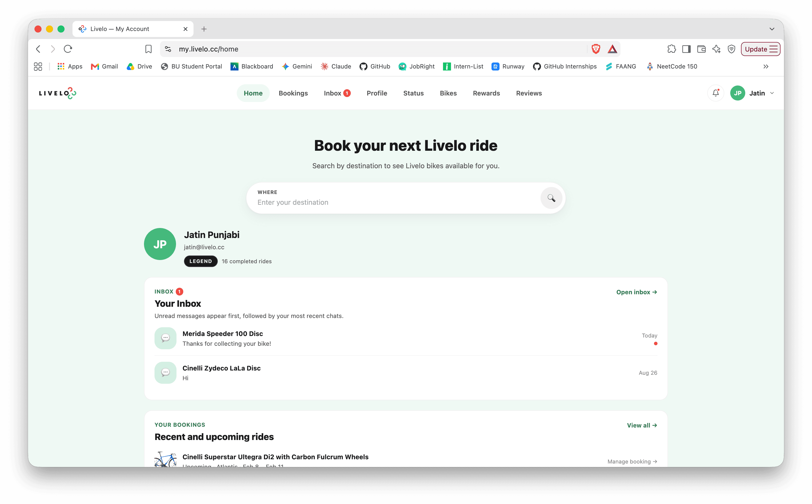Image resolution: width=812 pixels, height=504 pixels.
Task: Open a new browser tab
Action: tap(204, 29)
